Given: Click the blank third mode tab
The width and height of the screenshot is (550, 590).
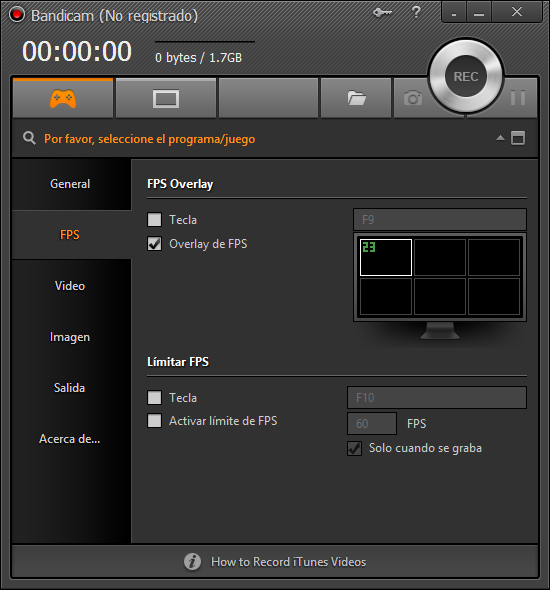Looking at the screenshot, I should [268, 99].
